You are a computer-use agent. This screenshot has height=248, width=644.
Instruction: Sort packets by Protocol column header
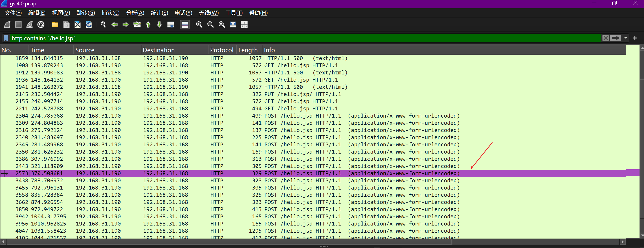222,50
